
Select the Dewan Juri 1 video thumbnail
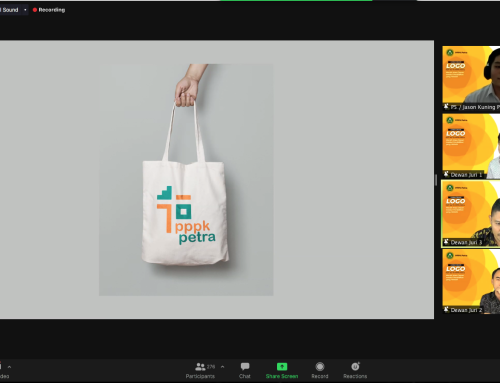tap(471, 146)
